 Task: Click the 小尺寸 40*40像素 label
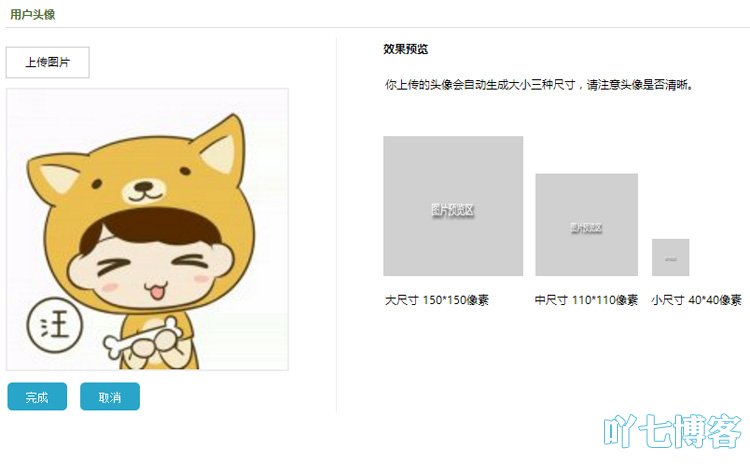[696, 300]
